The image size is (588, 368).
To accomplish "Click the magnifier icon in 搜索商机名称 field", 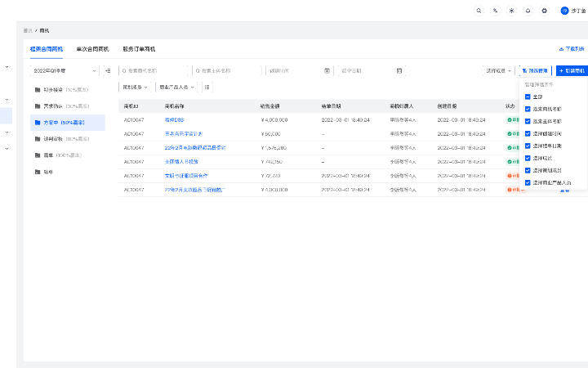I will (x=124, y=70).
